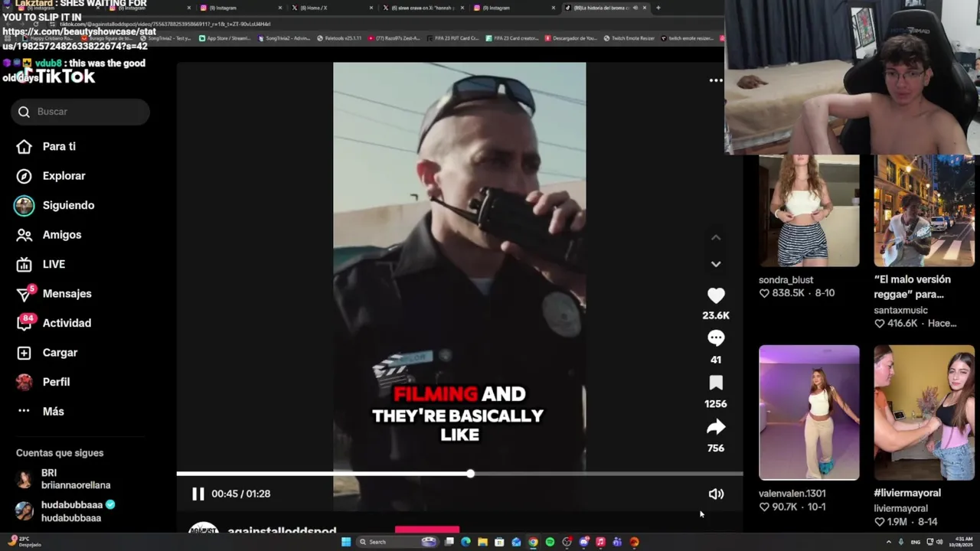This screenshot has height=551, width=980.
Task: Open Task View from the taskbar
Action: click(x=449, y=542)
